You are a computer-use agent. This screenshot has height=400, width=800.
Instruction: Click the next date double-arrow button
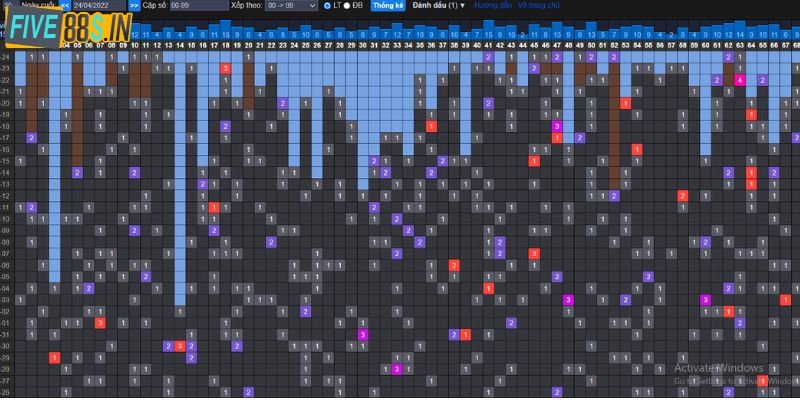[x=134, y=5]
